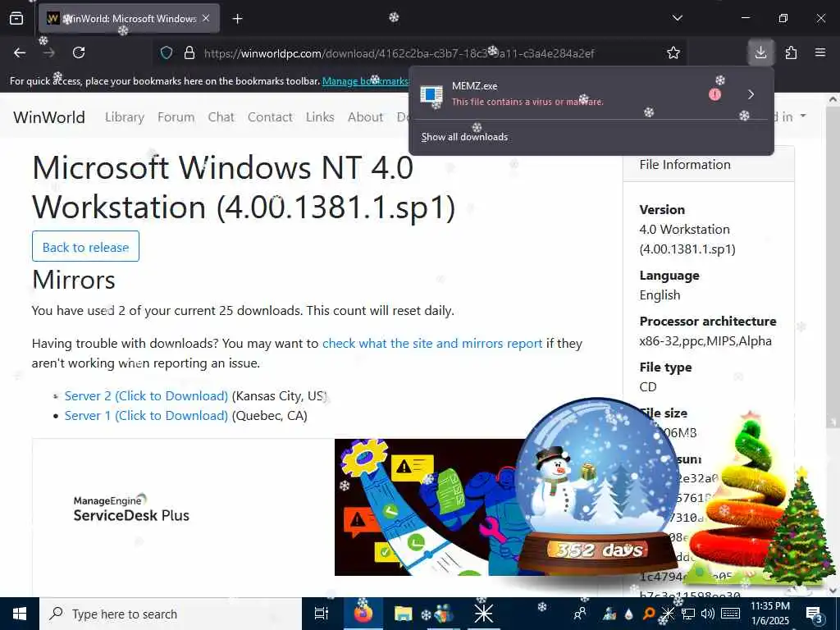The height and width of the screenshot is (630, 840).
Task: Click the snow globe 352 days widget
Action: pyautogui.click(x=596, y=485)
